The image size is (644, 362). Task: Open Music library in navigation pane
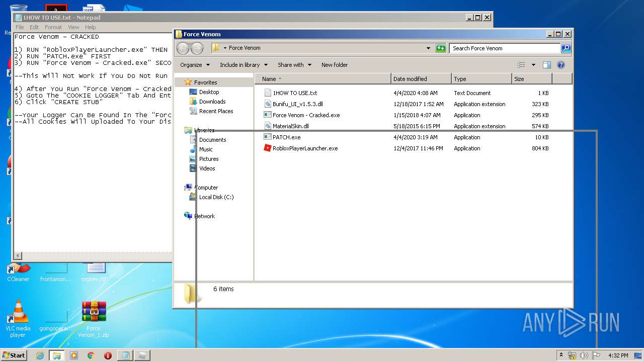point(206,149)
